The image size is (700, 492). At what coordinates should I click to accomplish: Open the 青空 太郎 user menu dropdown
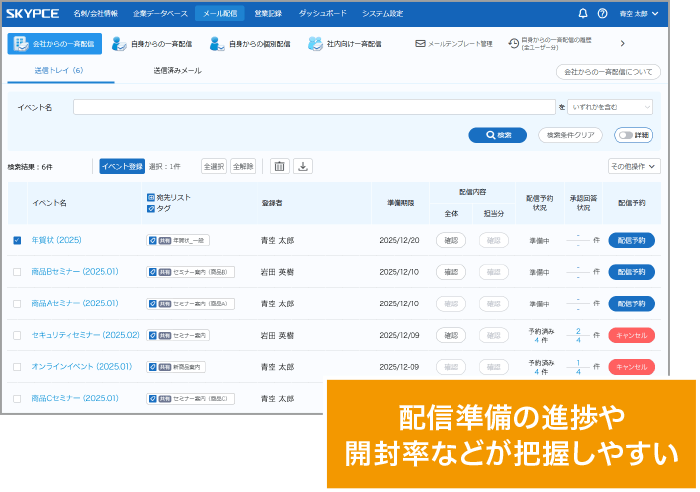[x=639, y=13]
